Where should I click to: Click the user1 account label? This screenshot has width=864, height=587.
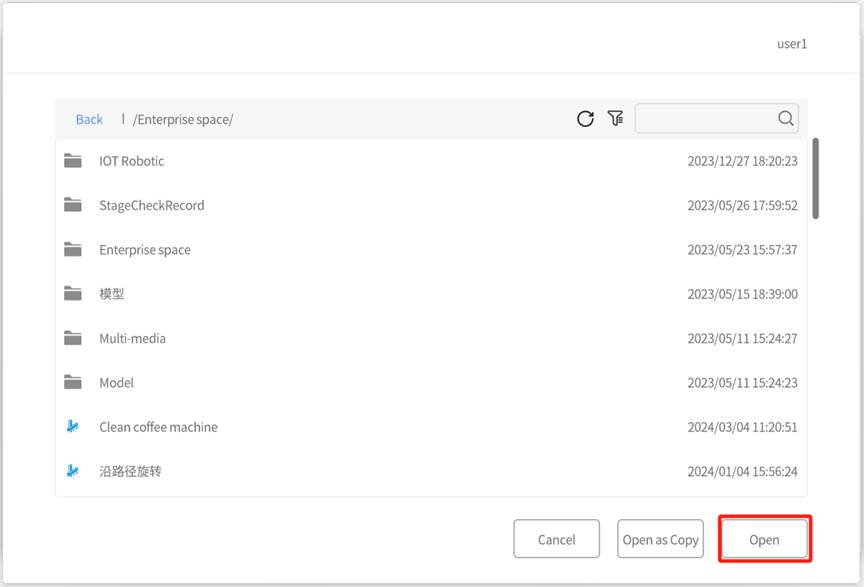click(x=791, y=44)
